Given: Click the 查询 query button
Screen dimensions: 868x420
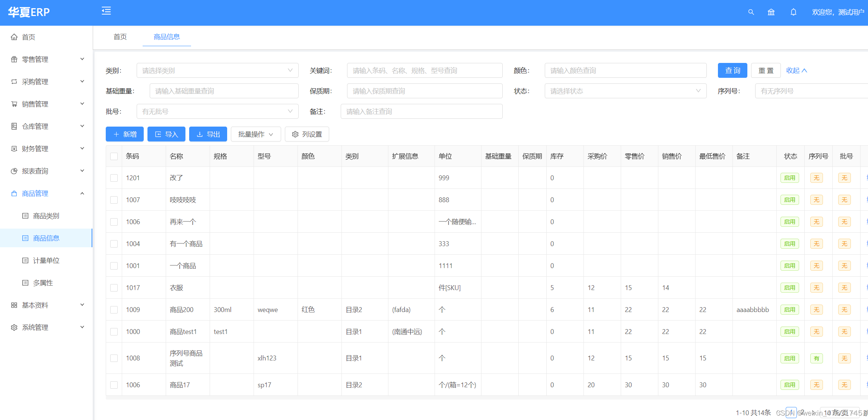Looking at the screenshot, I should [732, 70].
